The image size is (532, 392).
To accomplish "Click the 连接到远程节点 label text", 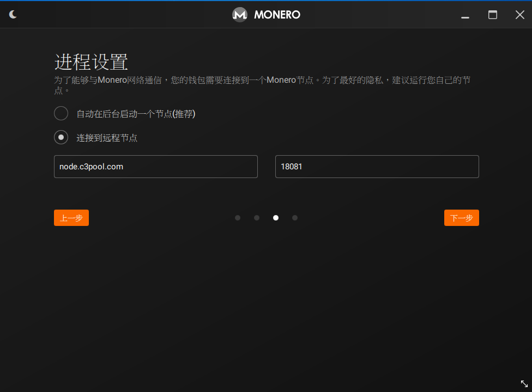I will coord(107,138).
